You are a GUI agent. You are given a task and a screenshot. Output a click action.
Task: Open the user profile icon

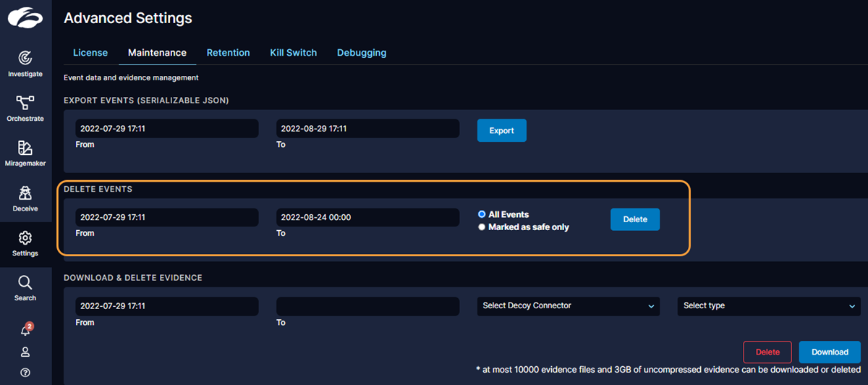[x=25, y=352]
